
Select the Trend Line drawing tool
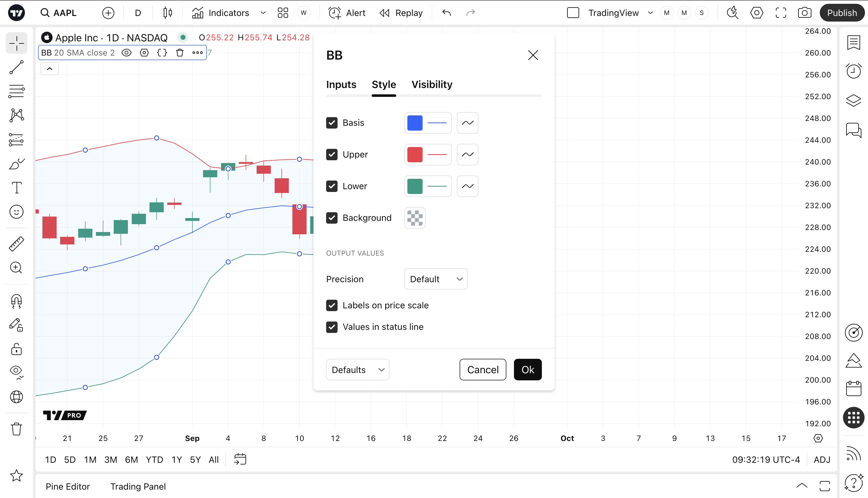click(x=16, y=67)
